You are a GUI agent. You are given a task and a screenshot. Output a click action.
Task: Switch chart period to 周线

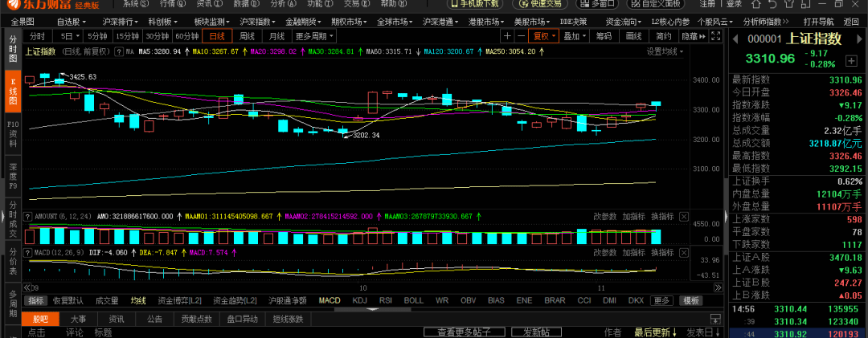tap(247, 36)
